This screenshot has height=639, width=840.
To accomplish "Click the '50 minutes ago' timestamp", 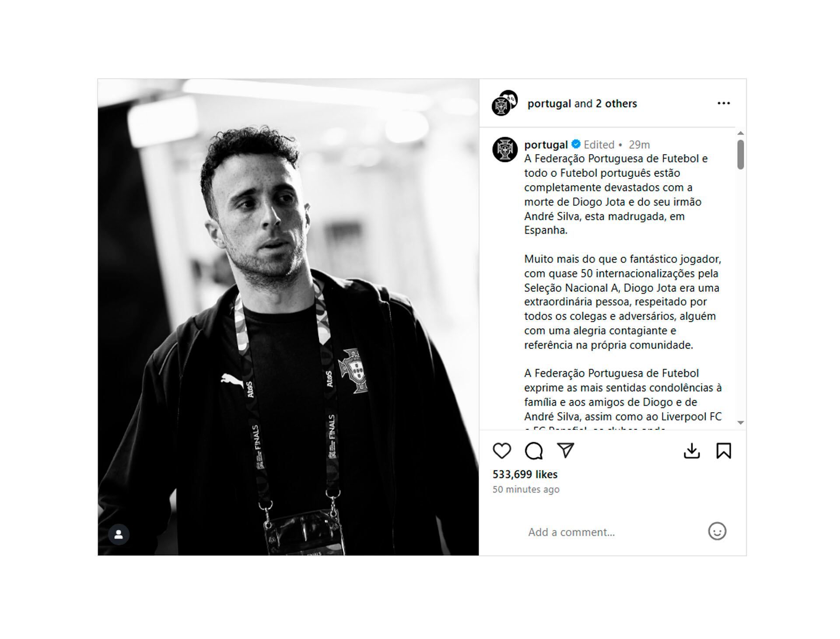I will click(x=526, y=489).
